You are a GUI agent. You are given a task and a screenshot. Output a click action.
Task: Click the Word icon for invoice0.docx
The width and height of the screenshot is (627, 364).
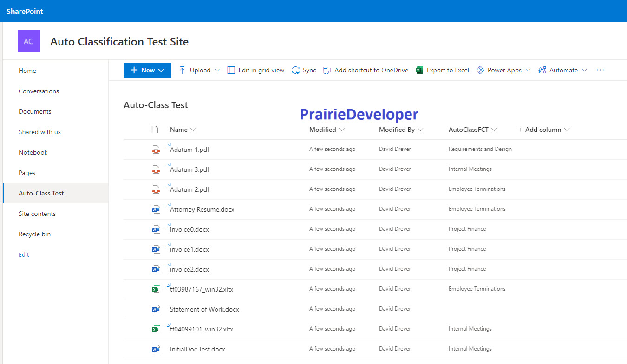click(x=156, y=229)
